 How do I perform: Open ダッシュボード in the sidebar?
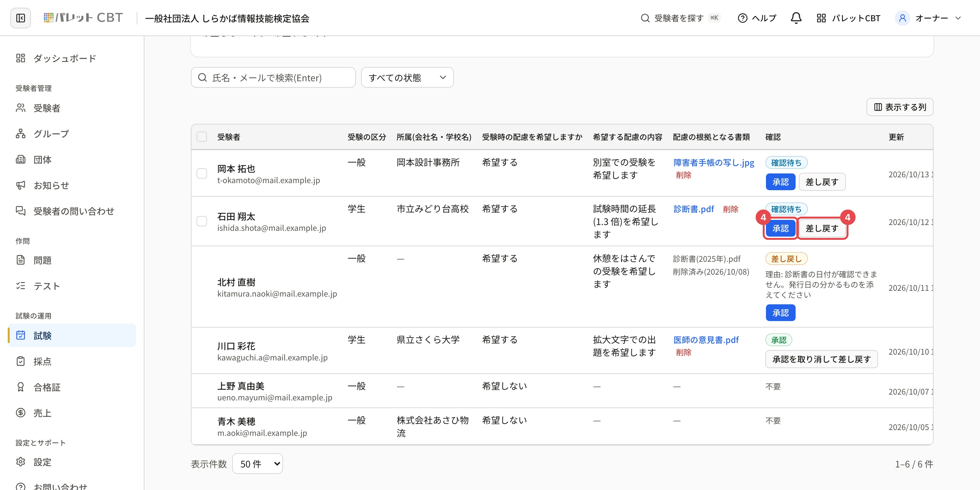(x=72, y=58)
